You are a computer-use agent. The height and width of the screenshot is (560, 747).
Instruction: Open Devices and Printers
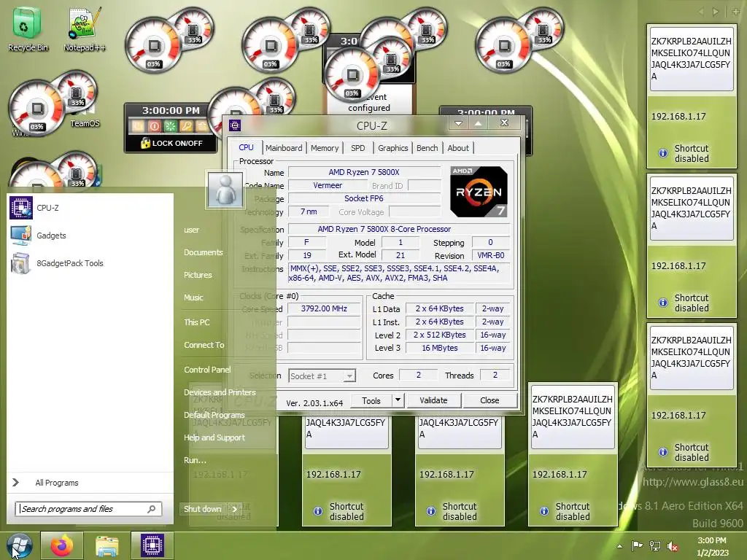coord(220,392)
